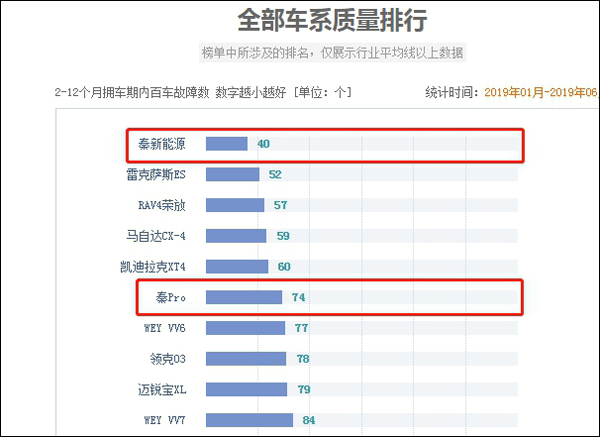The image size is (600, 437).
Task: Click value 79 beside 迈锐宝XL
Action: pyautogui.click(x=304, y=389)
